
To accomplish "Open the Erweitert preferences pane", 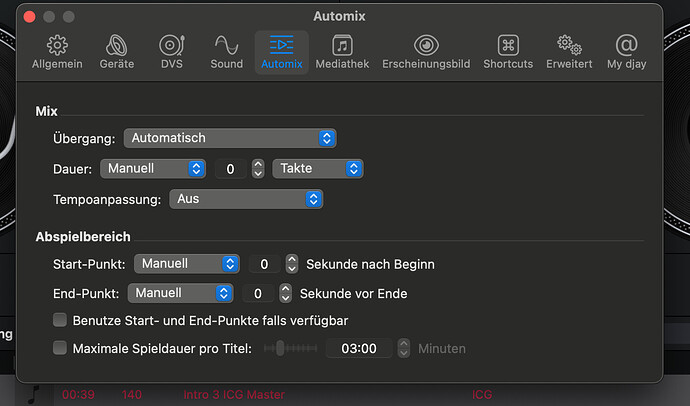I will click(x=569, y=52).
